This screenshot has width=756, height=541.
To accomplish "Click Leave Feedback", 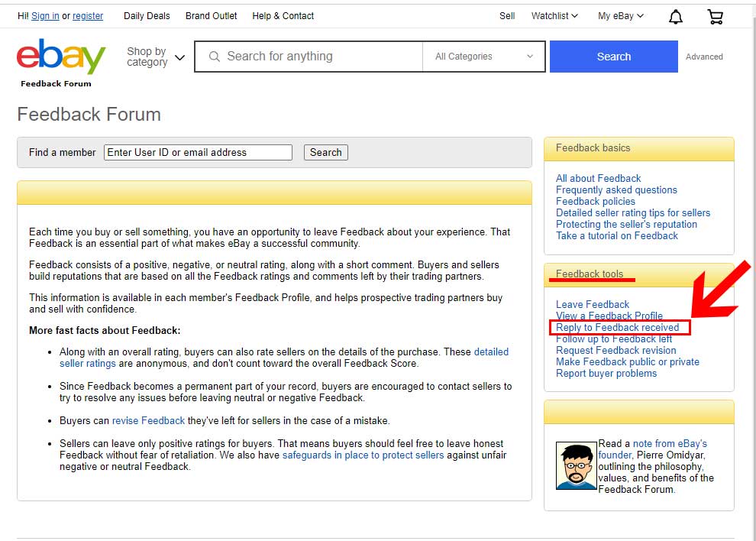I will (593, 304).
